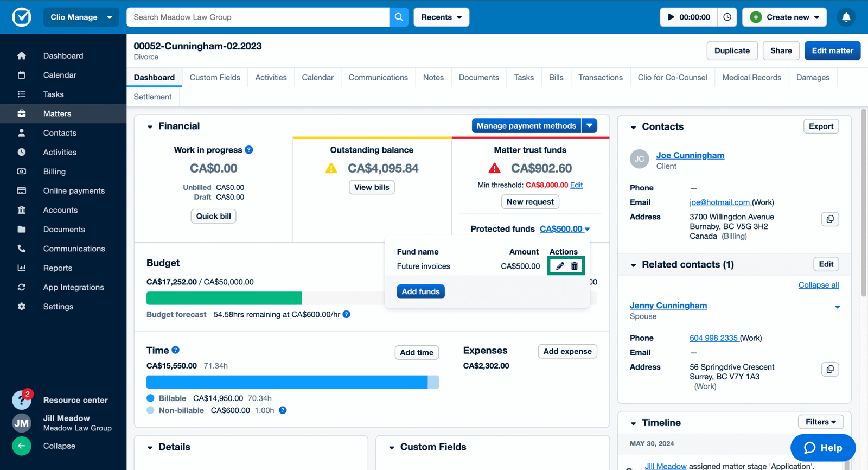Copy Joe Cunningham's address
This screenshot has width=868, height=470.
point(830,219)
